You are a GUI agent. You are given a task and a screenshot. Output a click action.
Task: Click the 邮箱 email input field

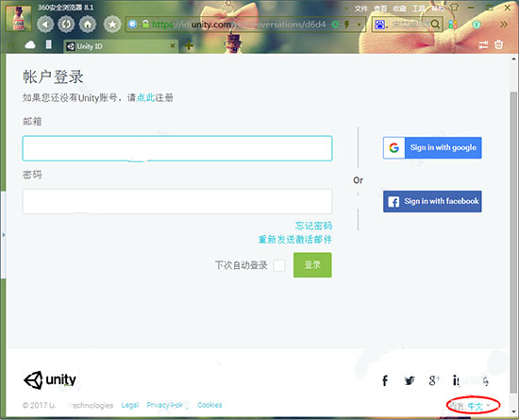(x=177, y=148)
